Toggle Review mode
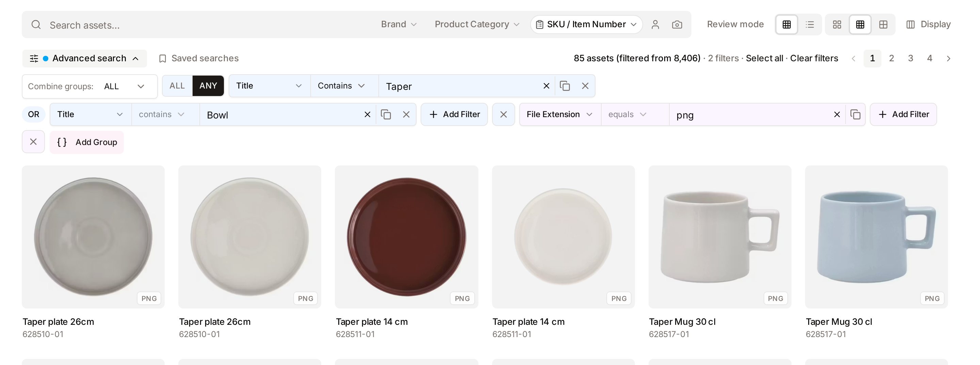Viewport: 980px width, 365px height. [x=735, y=25]
